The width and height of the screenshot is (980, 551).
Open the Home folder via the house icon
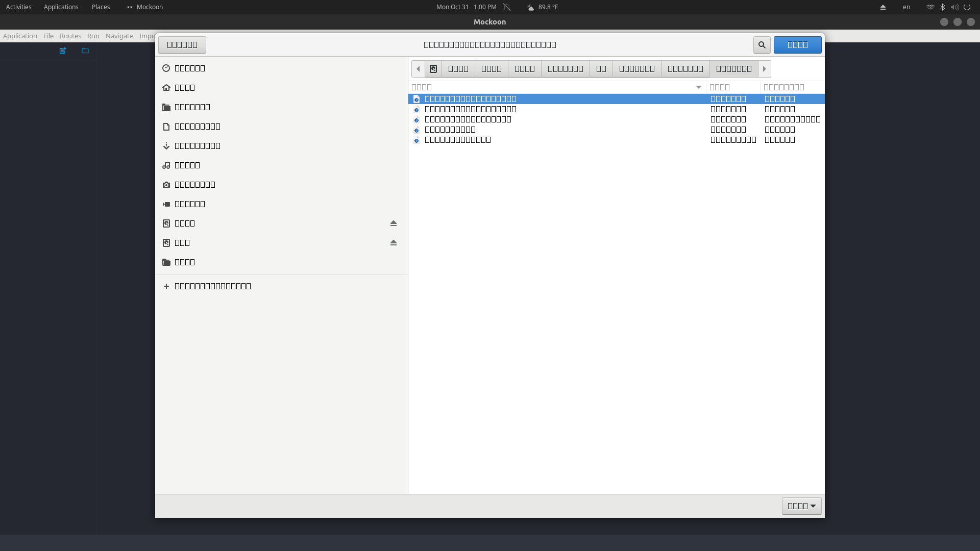[x=166, y=87]
